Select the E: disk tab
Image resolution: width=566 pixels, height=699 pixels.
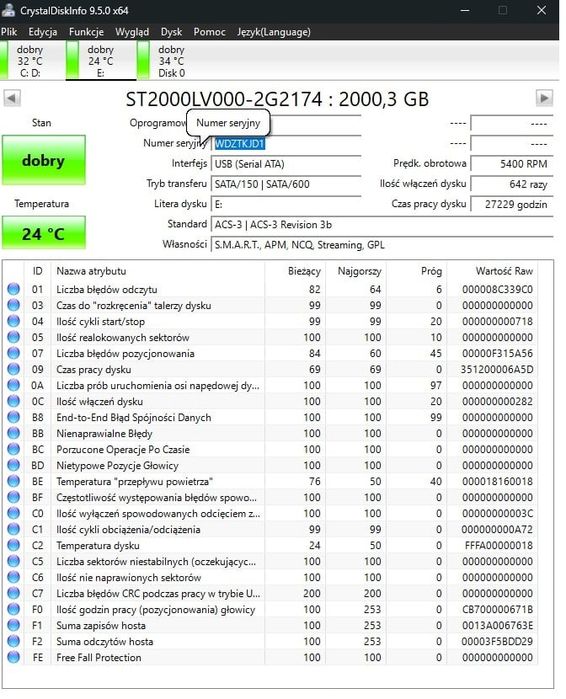[101, 61]
